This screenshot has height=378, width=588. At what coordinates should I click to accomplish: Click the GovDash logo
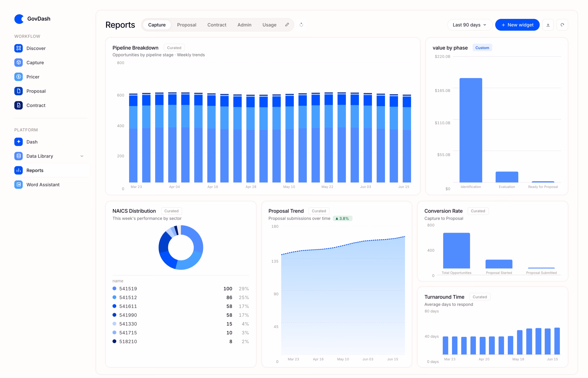coord(19,19)
